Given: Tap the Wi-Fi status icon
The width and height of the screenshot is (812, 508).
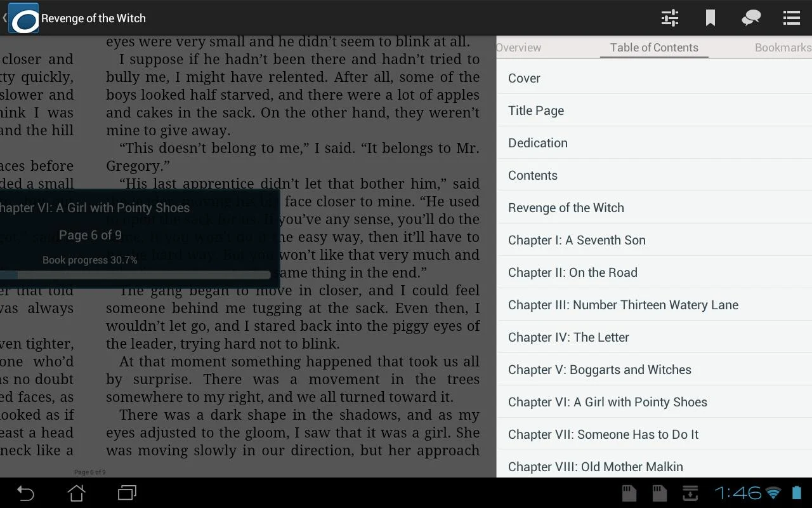Looking at the screenshot, I should pyautogui.click(x=773, y=493).
